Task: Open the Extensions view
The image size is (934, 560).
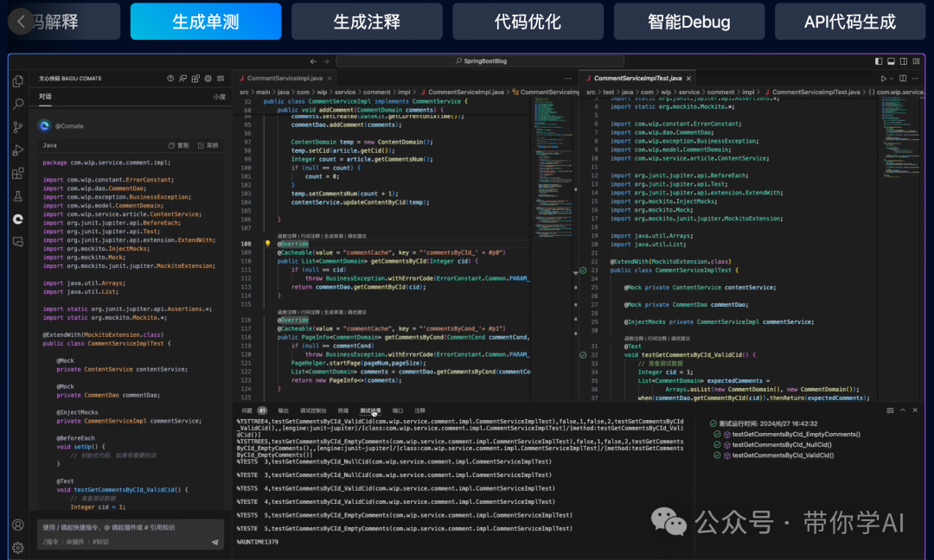Action: coord(18,174)
